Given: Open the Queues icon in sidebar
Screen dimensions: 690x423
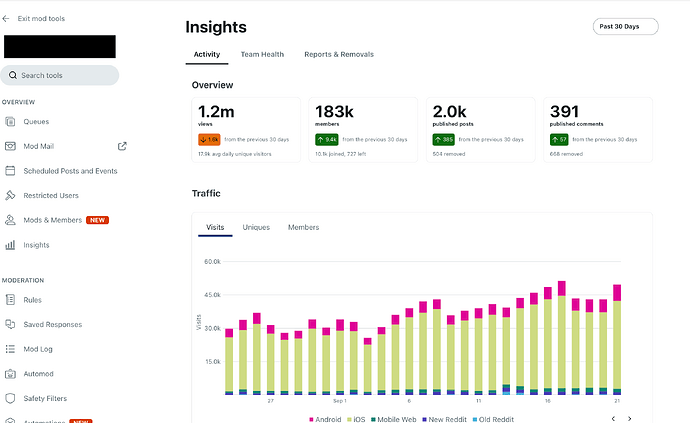Looking at the screenshot, I should (x=11, y=122).
